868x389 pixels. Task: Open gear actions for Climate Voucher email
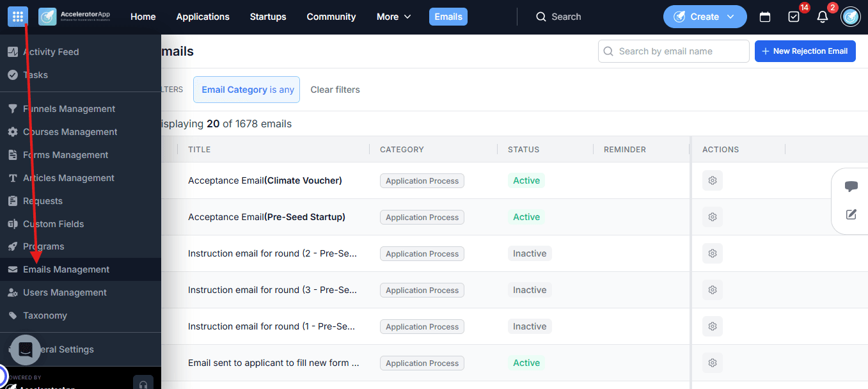[713, 180]
